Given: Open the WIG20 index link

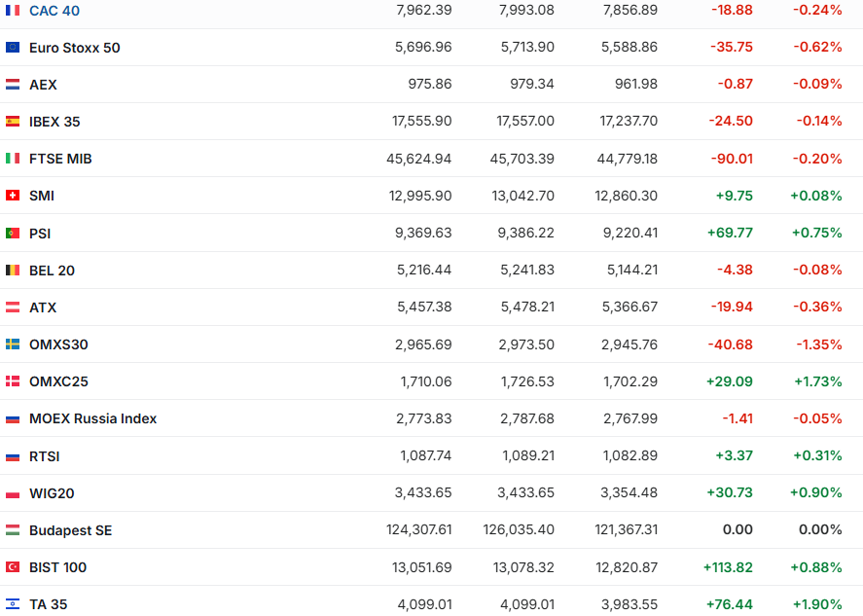Looking at the screenshot, I should pyautogui.click(x=52, y=493).
